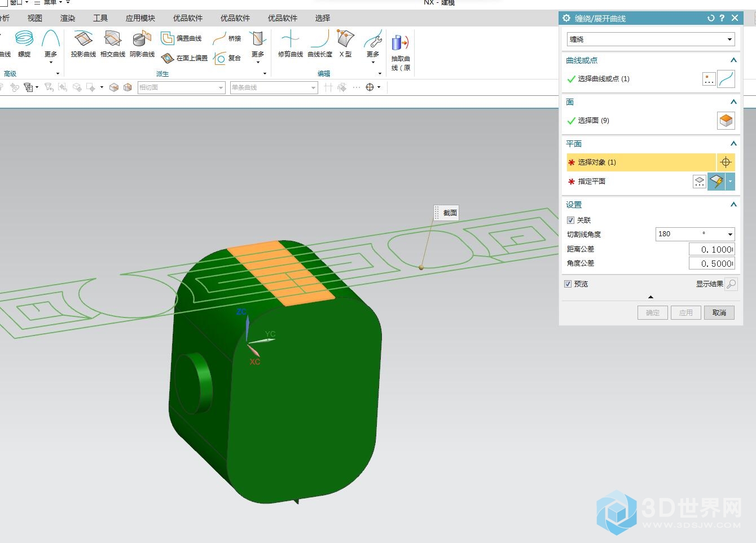The image size is (756, 543).
Task: Open the 单条曲线 curve rule dropdown
Action: (x=274, y=87)
